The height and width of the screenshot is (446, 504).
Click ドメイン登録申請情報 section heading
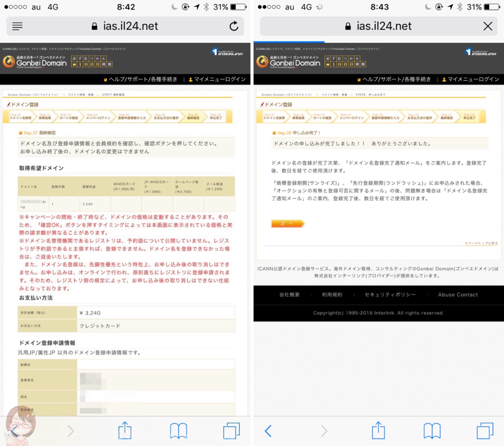pos(47,343)
